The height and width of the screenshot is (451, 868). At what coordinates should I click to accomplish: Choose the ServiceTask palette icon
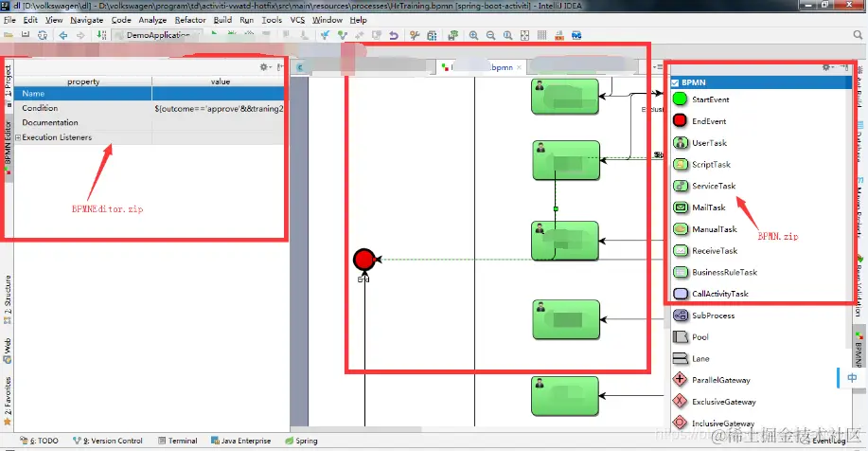click(680, 186)
